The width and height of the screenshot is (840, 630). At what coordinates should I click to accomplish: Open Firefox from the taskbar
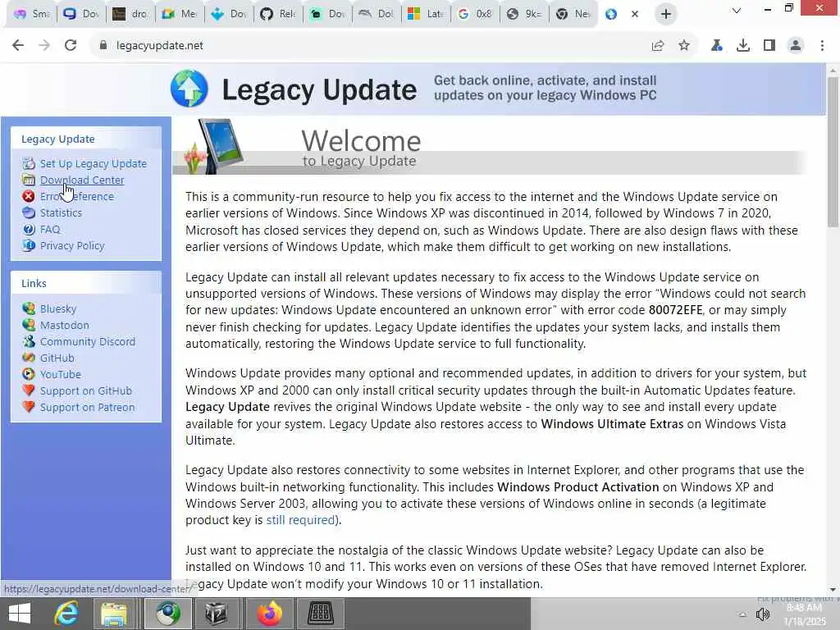(271, 614)
